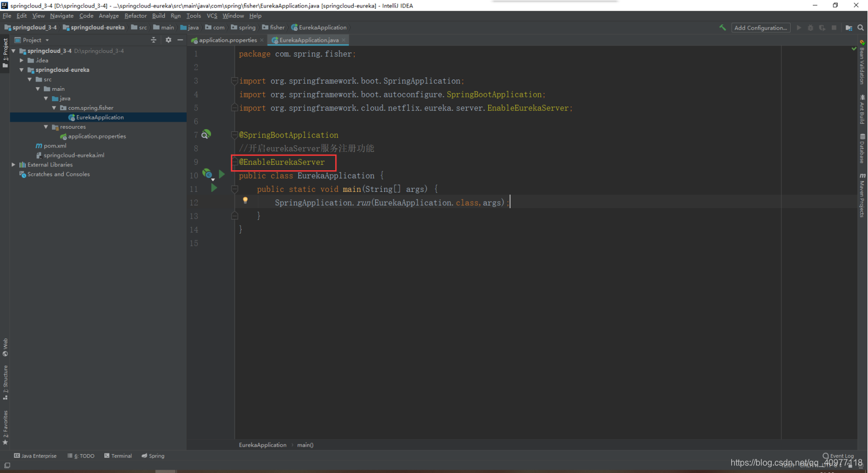The image size is (868, 473).
Task: Open the Web tool window
Action: (x=5, y=348)
